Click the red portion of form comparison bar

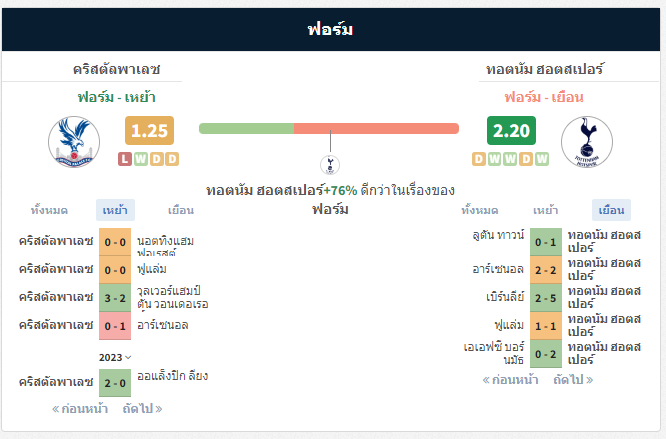(376, 128)
